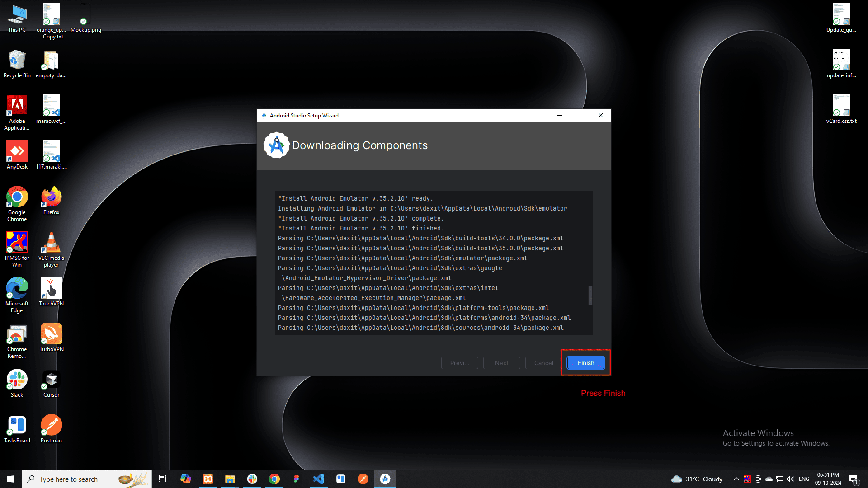The width and height of the screenshot is (868, 488).
Task: Open Postman from taskbar
Action: tap(363, 479)
